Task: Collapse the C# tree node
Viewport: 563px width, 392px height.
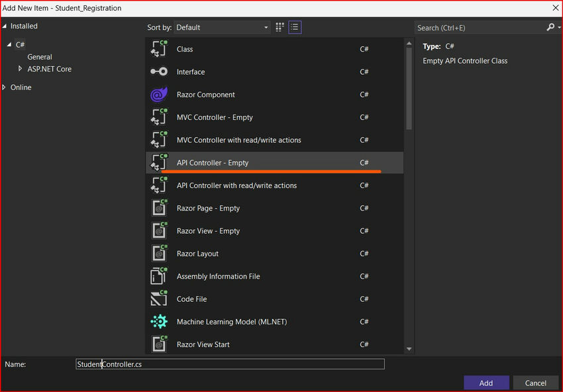Action: coord(10,44)
